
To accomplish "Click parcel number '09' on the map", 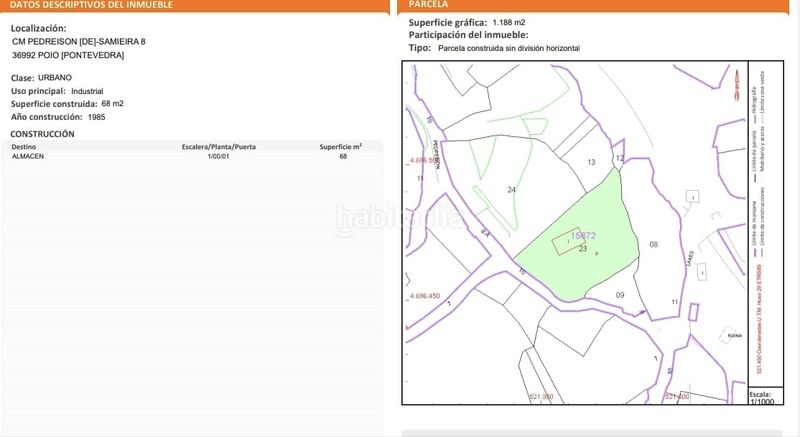I will (620, 295).
